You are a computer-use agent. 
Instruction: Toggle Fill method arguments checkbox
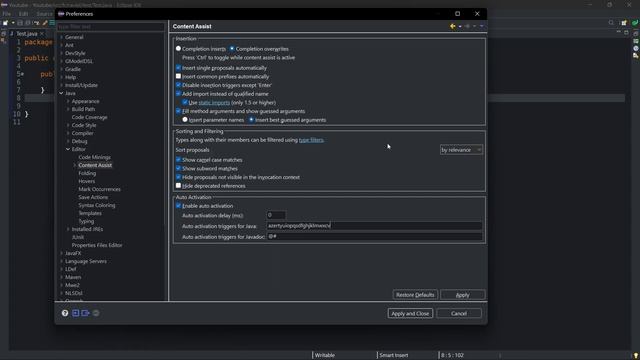tap(178, 111)
